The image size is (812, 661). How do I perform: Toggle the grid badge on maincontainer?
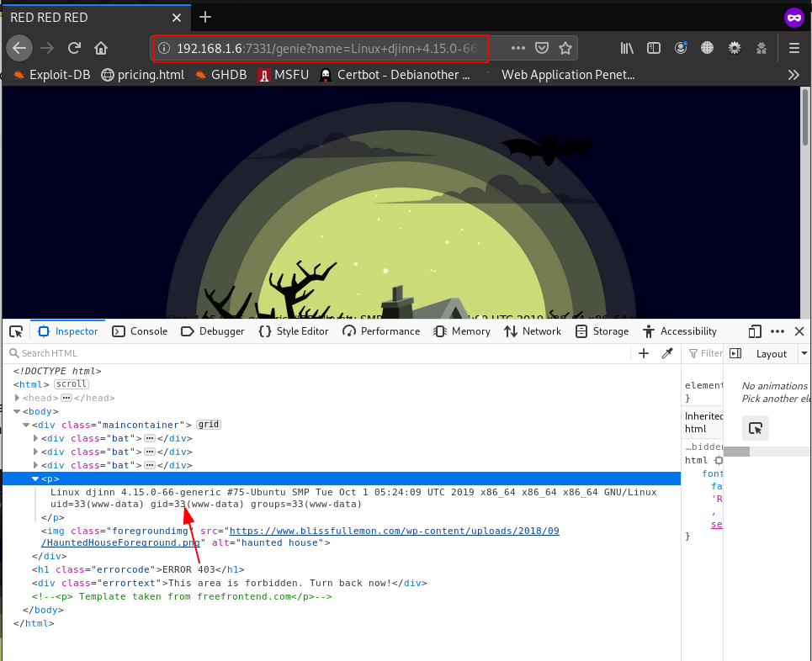coord(209,425)
